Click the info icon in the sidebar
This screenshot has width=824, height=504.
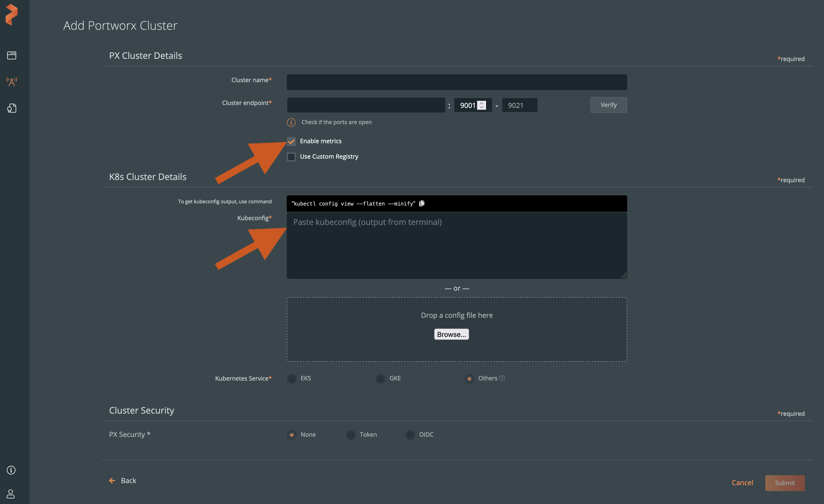pyautogui.click(x=11, y=470)
